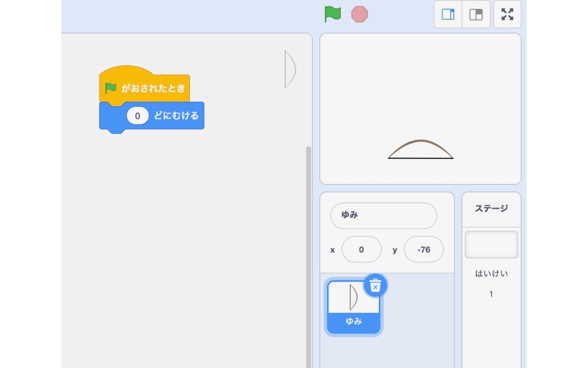
Task: Edit the sprite name field ゆみ
Action: pyautogui.click(x=383, y=215)
